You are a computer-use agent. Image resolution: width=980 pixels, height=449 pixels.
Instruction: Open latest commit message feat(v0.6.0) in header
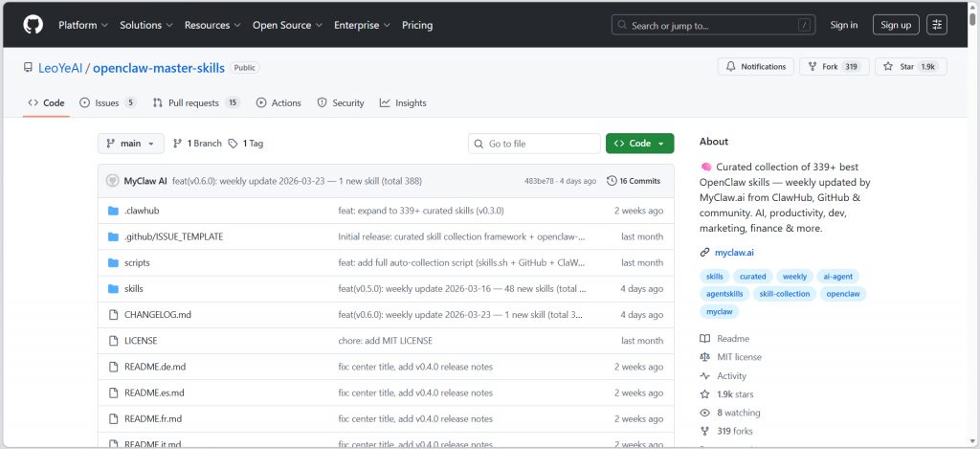click(x=297, y=181)
